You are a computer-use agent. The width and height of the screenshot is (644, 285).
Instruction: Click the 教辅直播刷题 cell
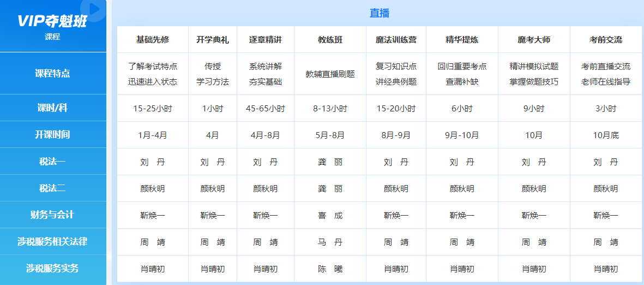tap(330, 74)
